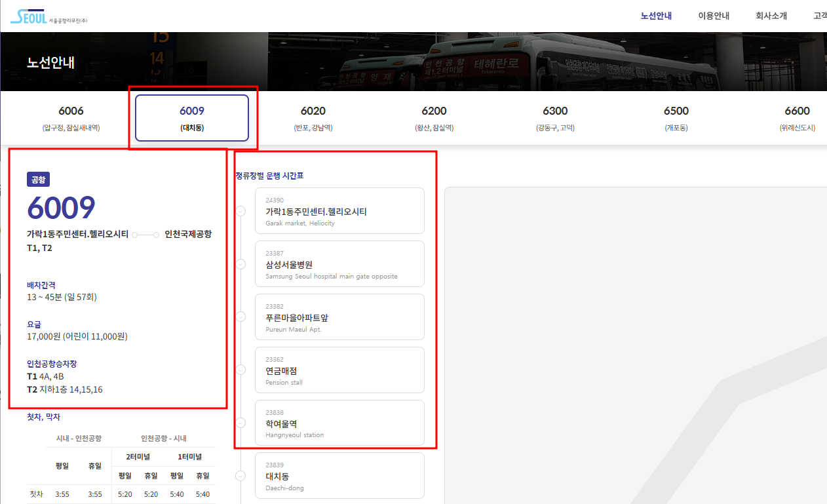Image resolution: width=827 pixels, height=504 pixels.
Task: Open the 회사소개 menu
Action: point(771,16)
